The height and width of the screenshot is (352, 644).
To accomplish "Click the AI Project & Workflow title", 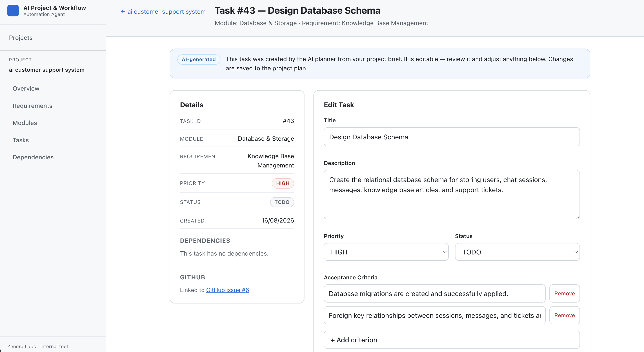I will (x=55, y=8).
